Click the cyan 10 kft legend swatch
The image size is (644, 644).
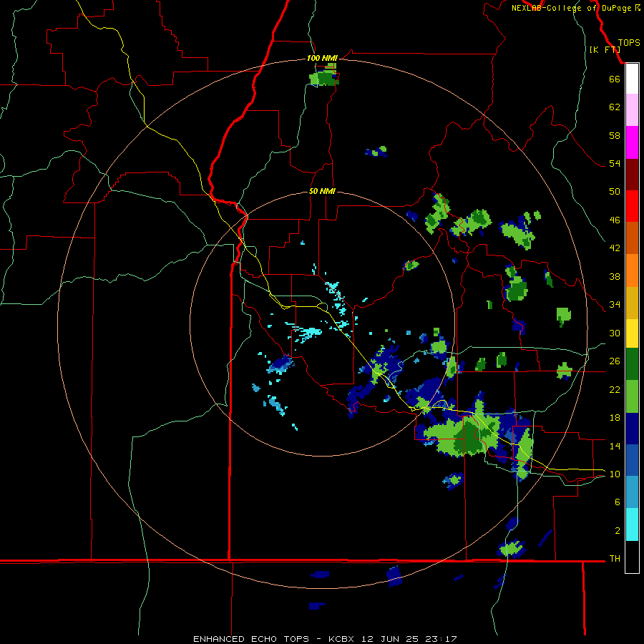pyautogui.click(x=632, y=525)
